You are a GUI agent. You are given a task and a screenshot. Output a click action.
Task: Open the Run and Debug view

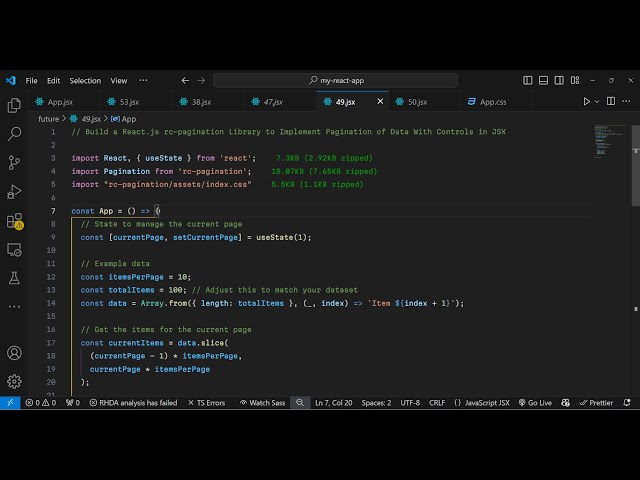point(14,191)
